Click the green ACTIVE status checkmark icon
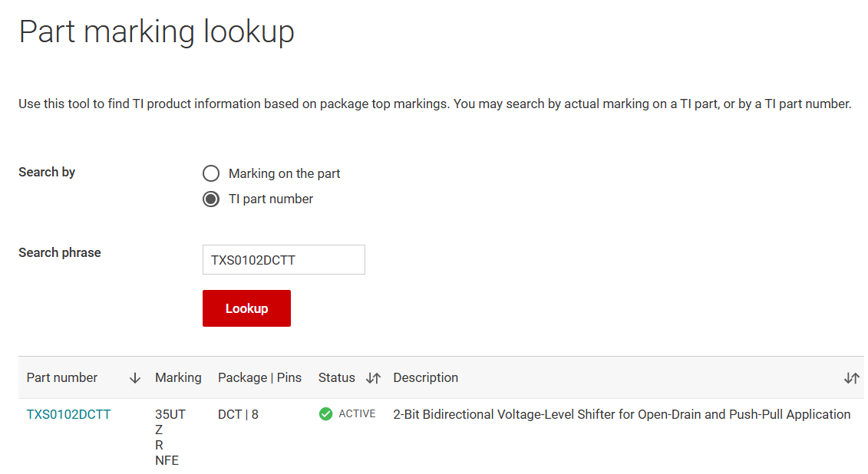868x474 pixels. point(325,413)
